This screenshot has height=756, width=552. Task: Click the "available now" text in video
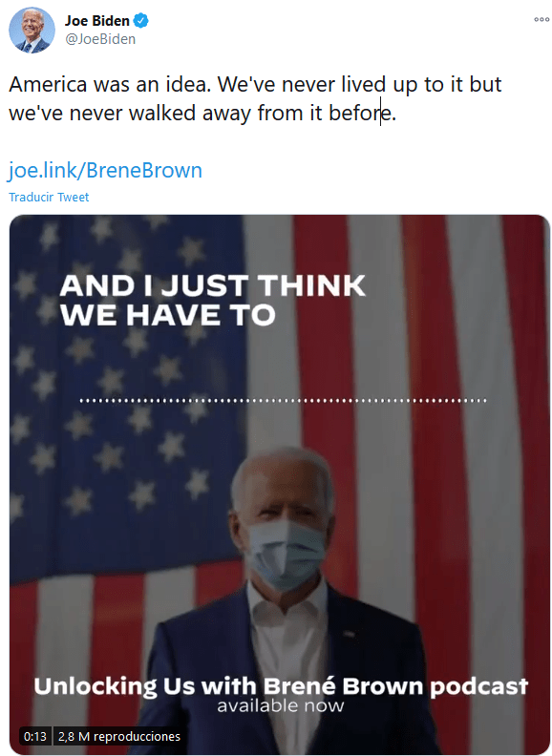[281, 705]
